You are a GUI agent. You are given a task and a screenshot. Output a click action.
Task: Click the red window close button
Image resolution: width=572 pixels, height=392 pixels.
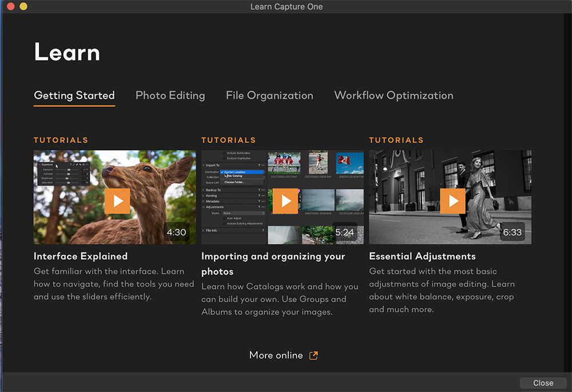pos(11,7)
